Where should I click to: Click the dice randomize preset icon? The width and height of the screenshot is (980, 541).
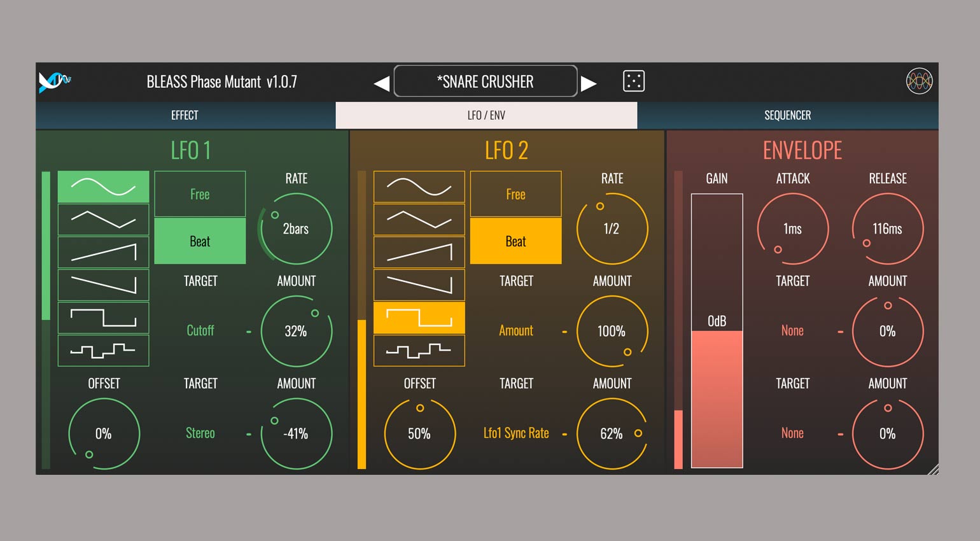(633, 81)
